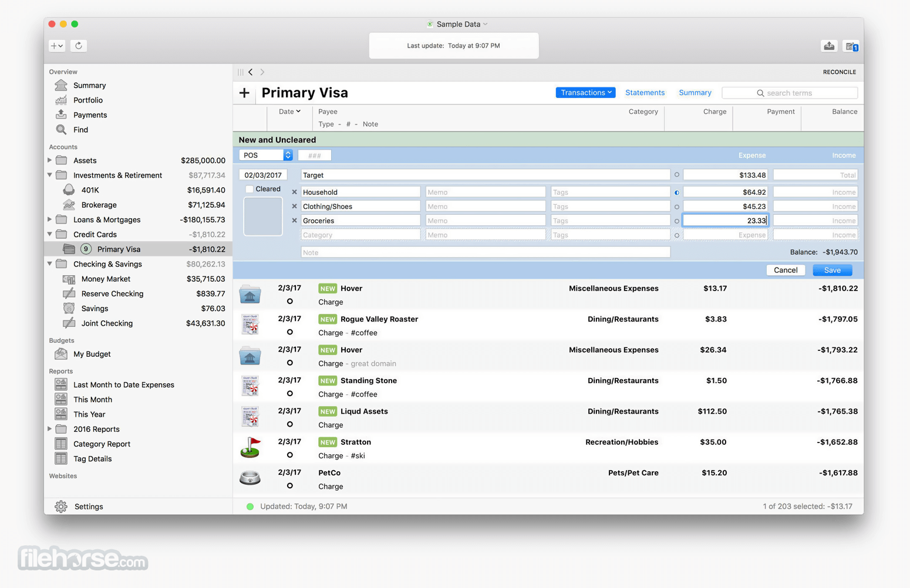Expand Loans & Mortgages group
The width and height of the screenshot is (910, 588).
point(50,219)
